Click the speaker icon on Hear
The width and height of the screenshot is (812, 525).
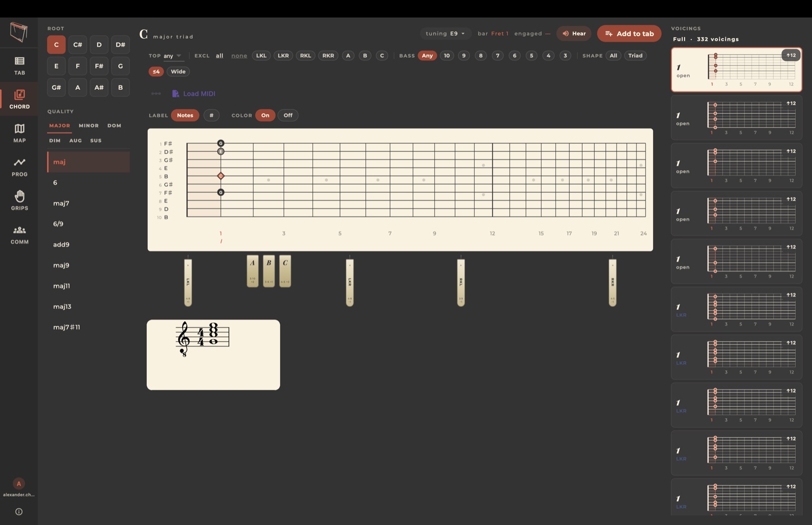[x=565, y=34]
